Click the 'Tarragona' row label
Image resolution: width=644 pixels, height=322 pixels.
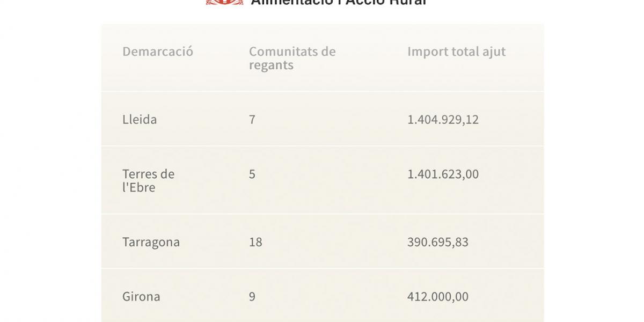(x=151, y=242)
